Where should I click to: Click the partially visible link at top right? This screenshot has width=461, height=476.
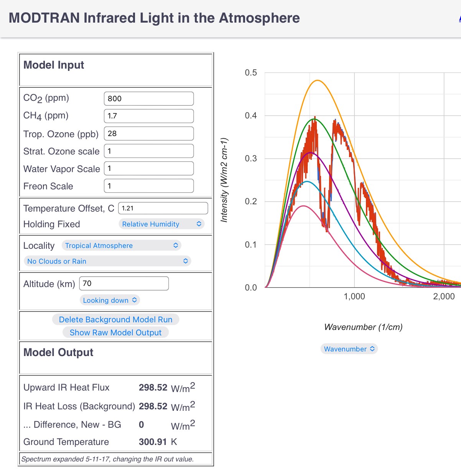459,18
